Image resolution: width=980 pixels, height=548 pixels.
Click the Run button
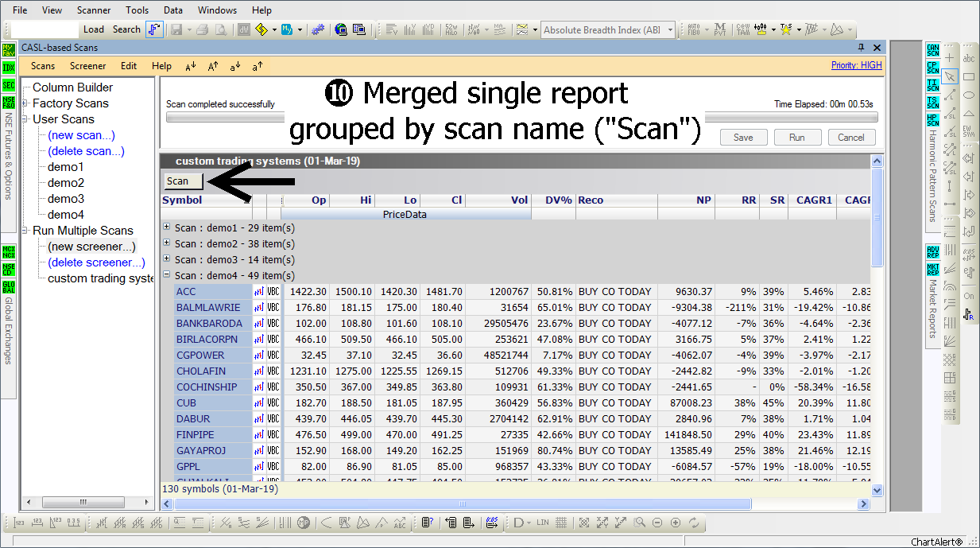[797, 138]
